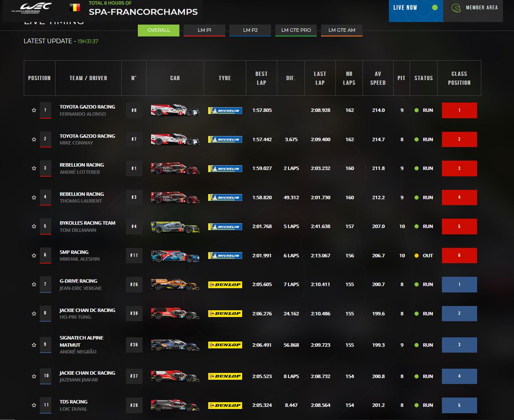
Task: Switch to the LM P2 tab
Action: [x=250, y=30]
